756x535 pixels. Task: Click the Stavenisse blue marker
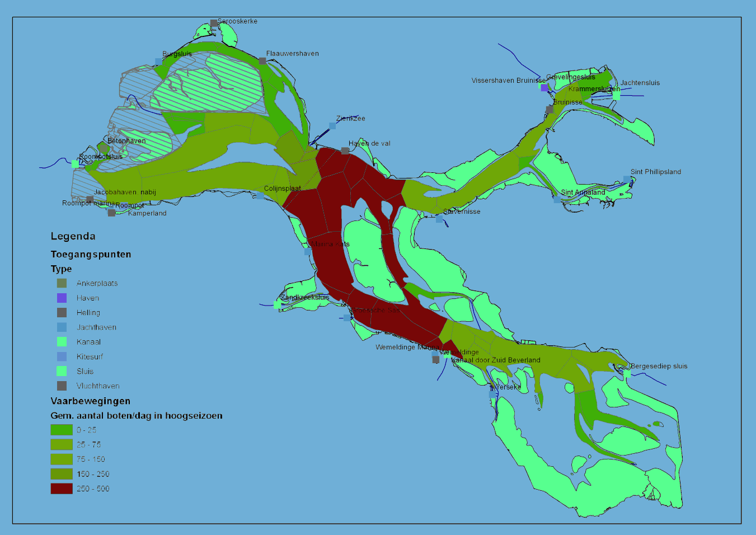[439, 219]
